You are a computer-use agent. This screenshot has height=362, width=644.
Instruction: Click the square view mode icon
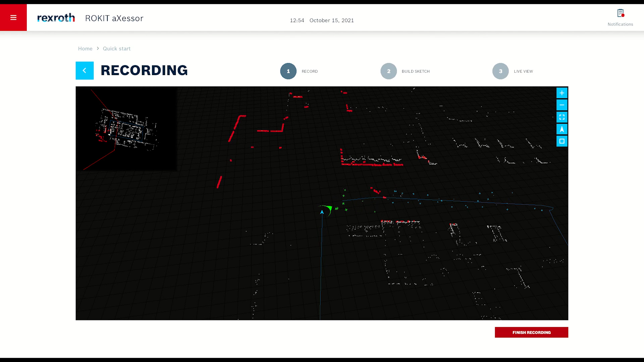pos(562,141)
